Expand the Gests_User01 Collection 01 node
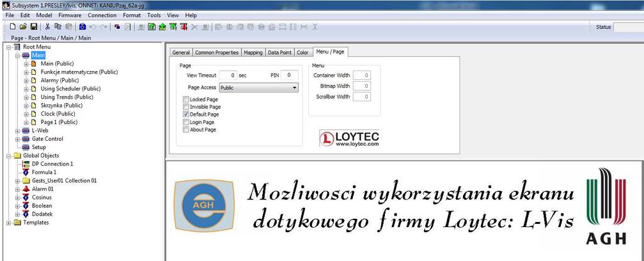The height and width of the screenshot is (261, 644). (x=17, y=180)
